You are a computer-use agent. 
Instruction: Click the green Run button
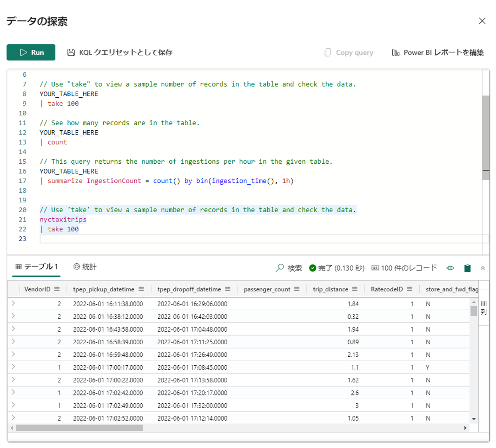pos(31,53)
